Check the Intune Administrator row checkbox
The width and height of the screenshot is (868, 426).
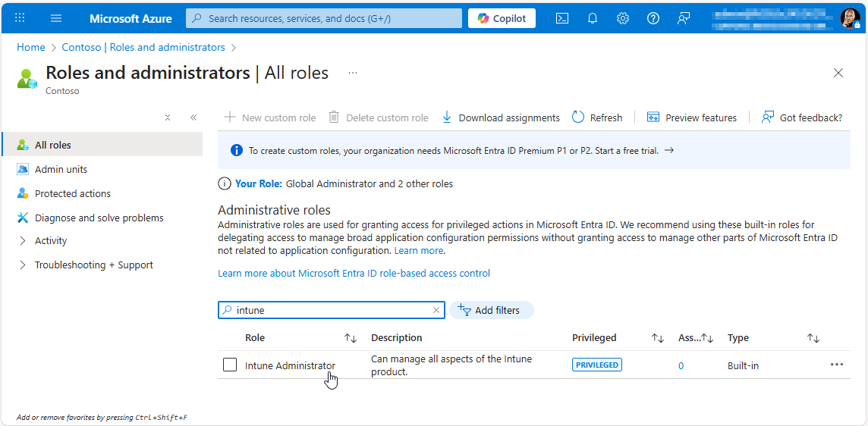click(230, 365)
